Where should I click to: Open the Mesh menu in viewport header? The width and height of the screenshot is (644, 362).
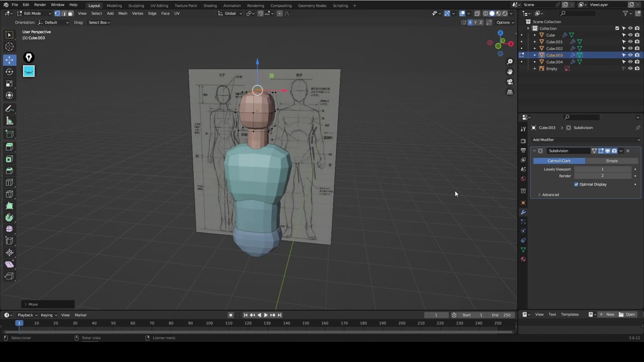coord(122,14)
